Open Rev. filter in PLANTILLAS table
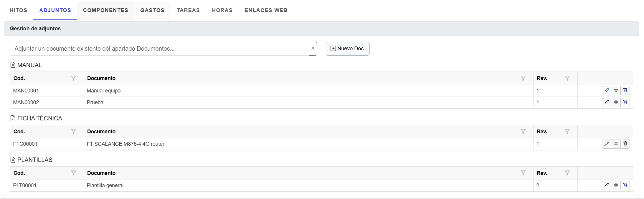This screenshot has width=644, height=199. click(567, 173)
